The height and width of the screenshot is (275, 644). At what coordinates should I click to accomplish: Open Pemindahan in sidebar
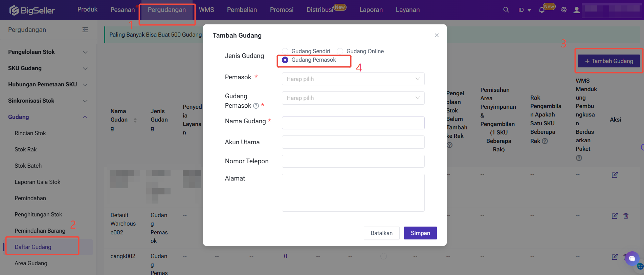tap(30, 198)
